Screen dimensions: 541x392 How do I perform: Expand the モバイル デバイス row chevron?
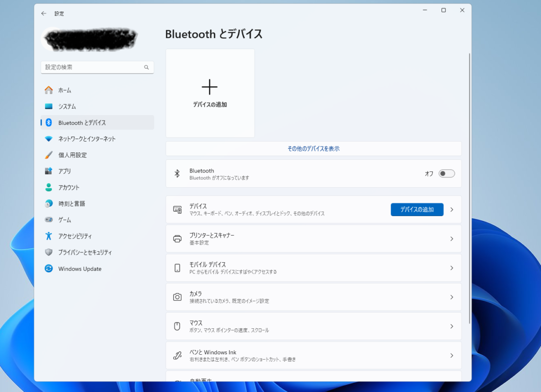pyautogui.click(x=452, y=268)
